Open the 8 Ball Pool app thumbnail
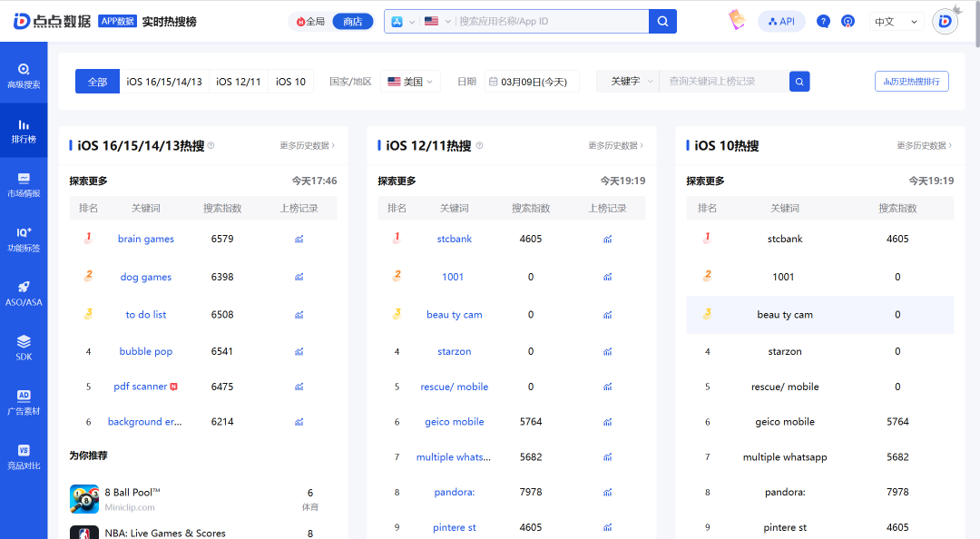 click(x=84, y=499)
